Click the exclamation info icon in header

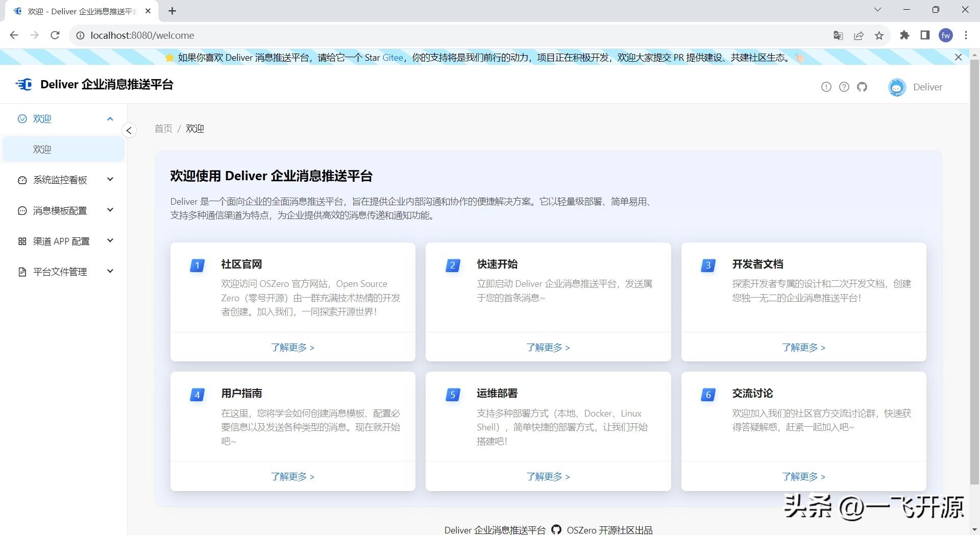[x=826, y=87]
